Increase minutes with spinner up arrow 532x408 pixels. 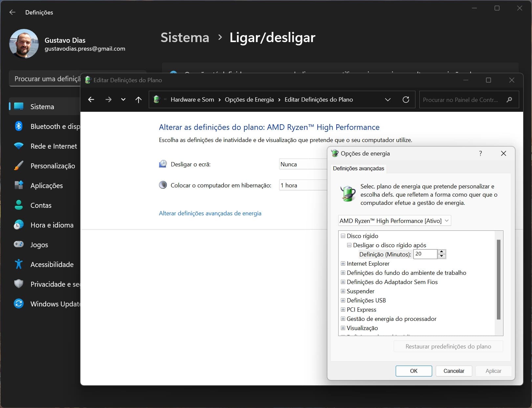pos(442,252)
